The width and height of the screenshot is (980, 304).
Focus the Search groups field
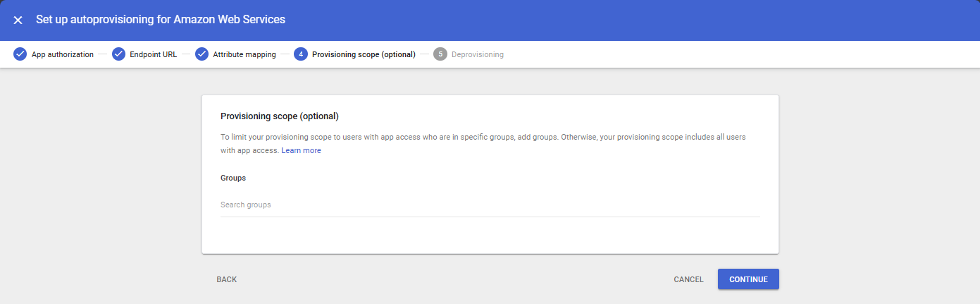tap(490, 205)
